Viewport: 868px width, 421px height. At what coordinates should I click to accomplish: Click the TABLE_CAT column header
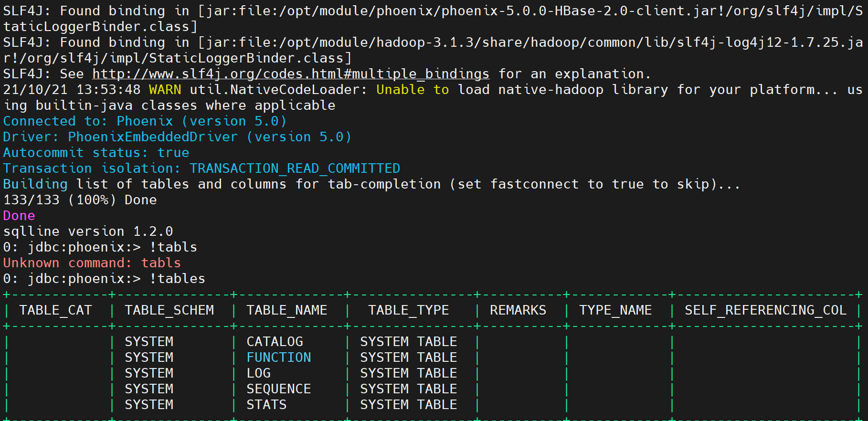tap(55, 310)
